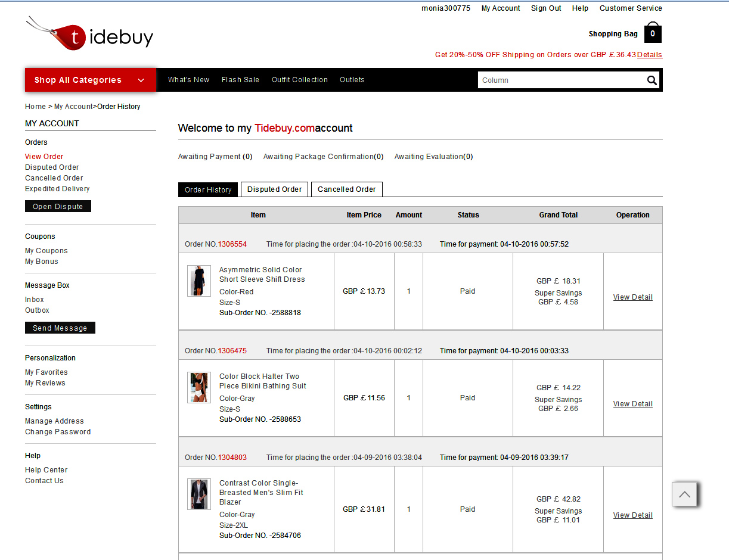Open My Reviews link

point(45,383)
